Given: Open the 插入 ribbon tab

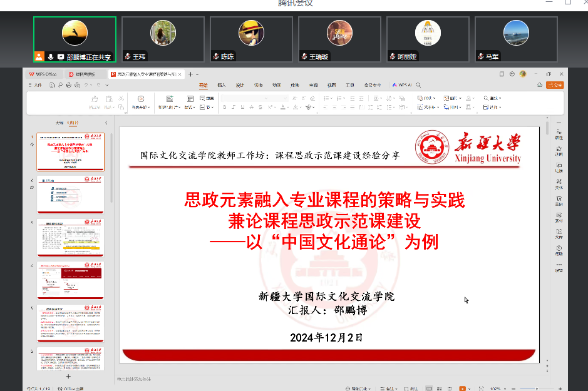Looking at the screenshot, I should 221,85.
